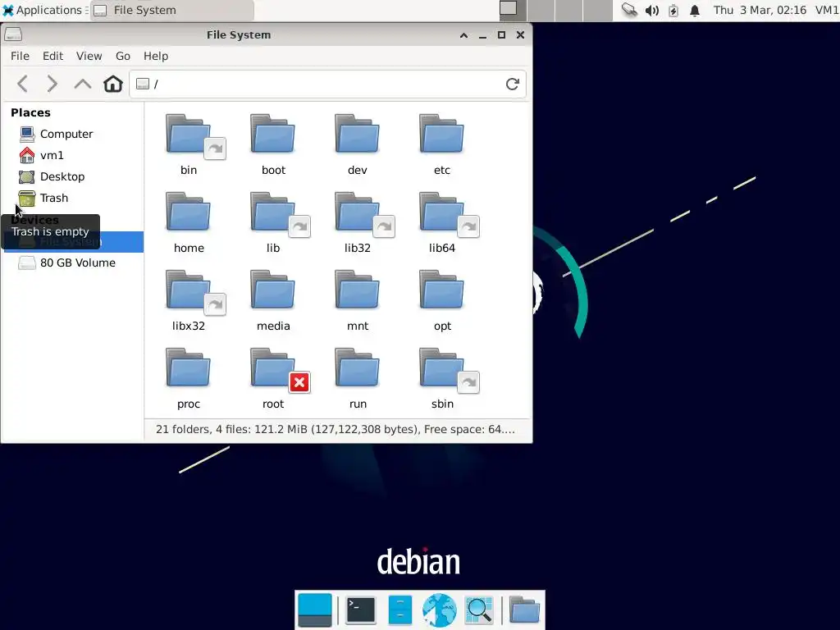Open the volume control tray icon
Screen dimensions: 840x630
pos(652,10)
